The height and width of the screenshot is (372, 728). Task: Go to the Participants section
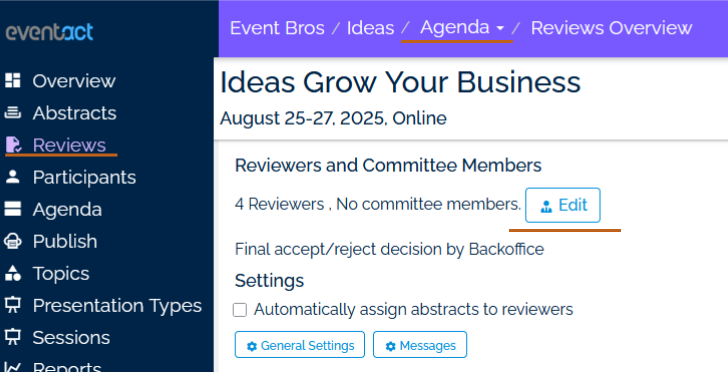[x=84, y=177]
